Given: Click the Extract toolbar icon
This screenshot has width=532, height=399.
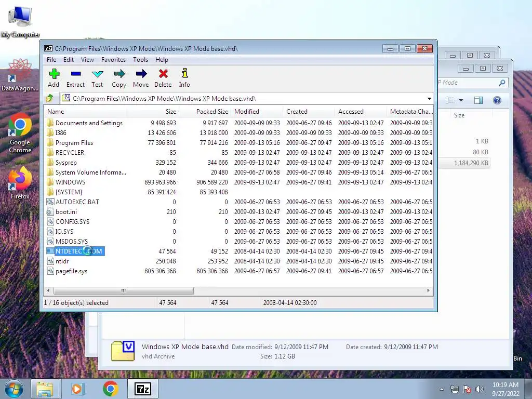Looking at the screenshot, I should click(x=75, y=78).
